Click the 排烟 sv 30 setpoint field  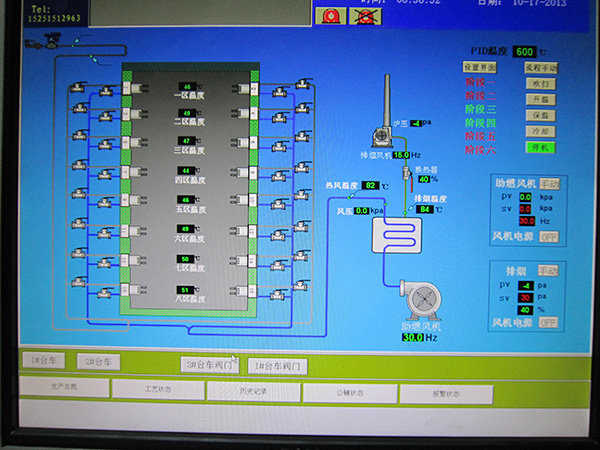(x=526, y=297)
